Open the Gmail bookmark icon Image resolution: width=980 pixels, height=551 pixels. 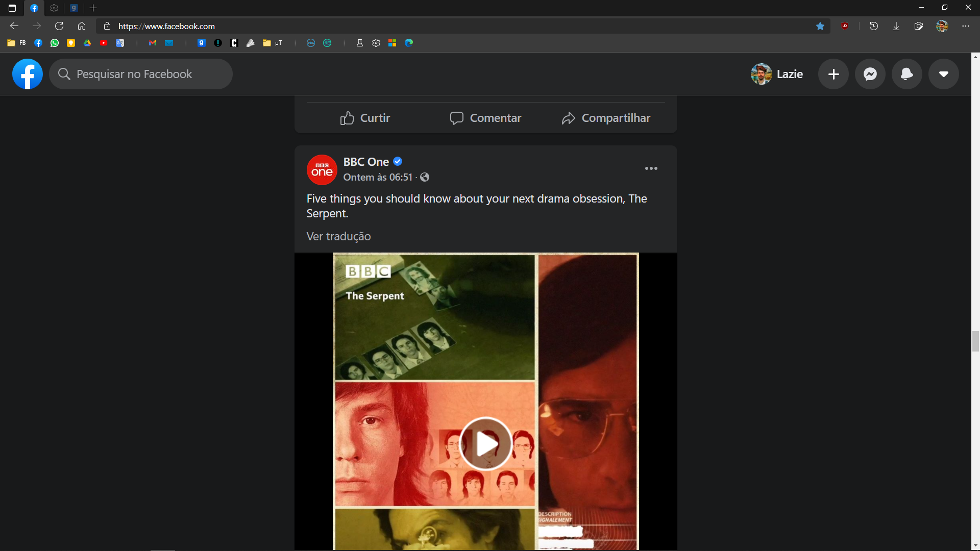point(152,43)
